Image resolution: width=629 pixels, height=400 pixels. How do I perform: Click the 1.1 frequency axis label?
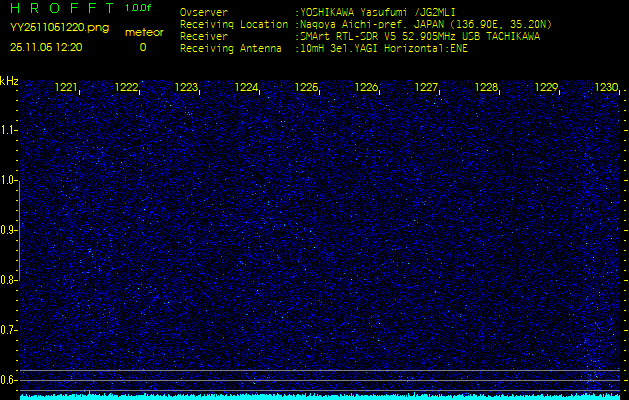[9, 130]
